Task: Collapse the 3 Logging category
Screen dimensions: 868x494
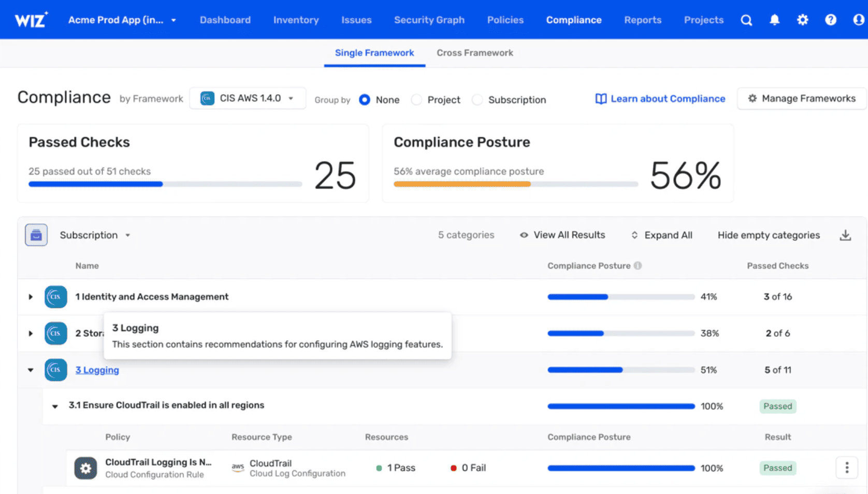Action: (31, 370)
